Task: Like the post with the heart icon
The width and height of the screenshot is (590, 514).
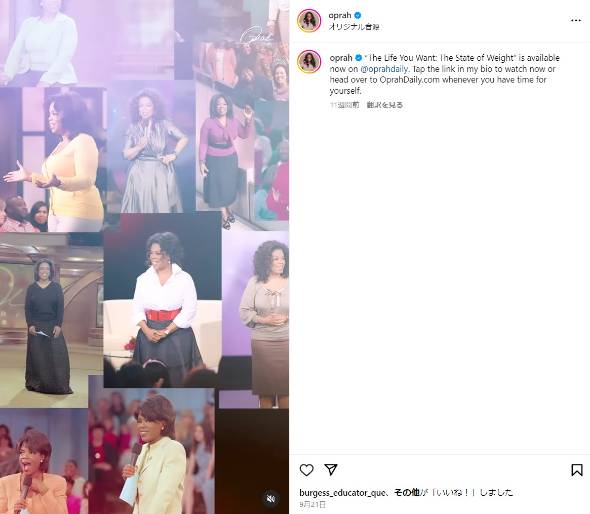Action: 306,470
